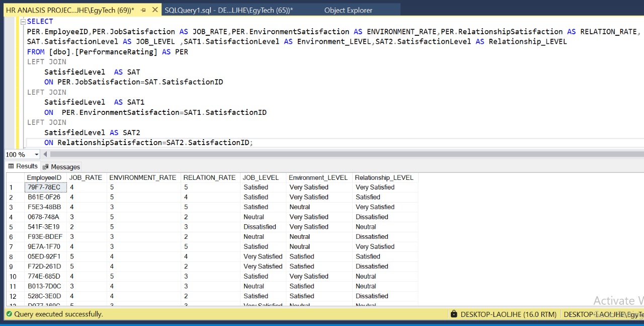Screen dimensions: 644x326
Task: Select row header number 10
Action: pyautogui.click(x=15, y=276)
